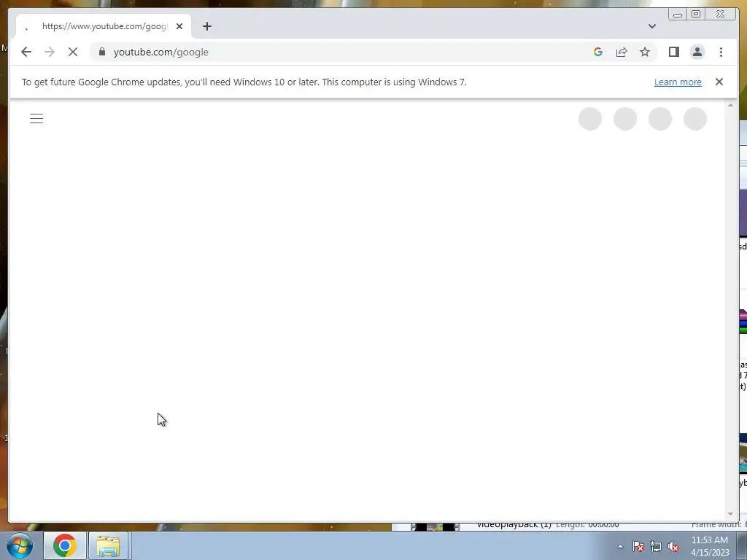The height and width of the screenshot is (560, 747).
Task: Stop loading the YouTube page
Action: 73,52
